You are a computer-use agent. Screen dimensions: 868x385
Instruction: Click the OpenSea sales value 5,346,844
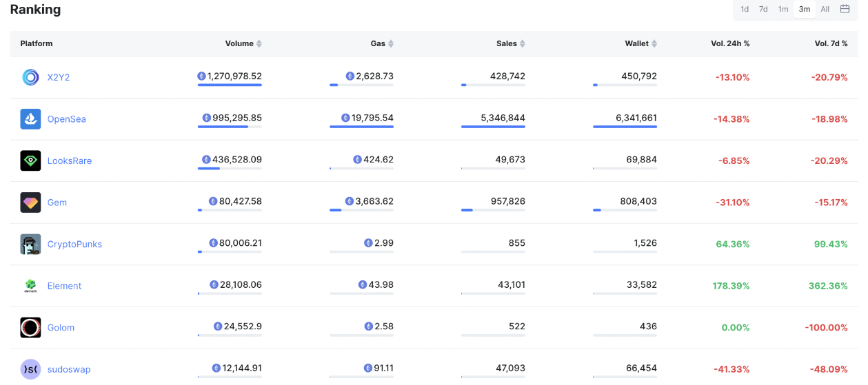503,118
